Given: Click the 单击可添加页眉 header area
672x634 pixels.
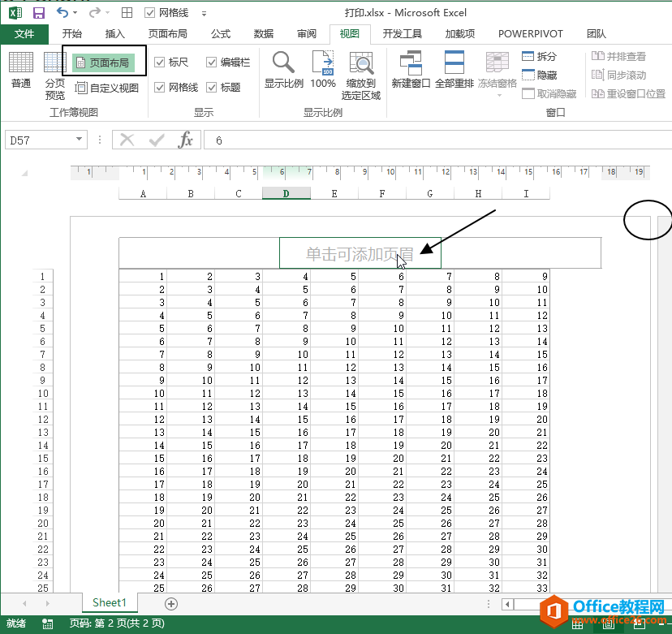Looking at the screenshot, I should pos(360,252).
